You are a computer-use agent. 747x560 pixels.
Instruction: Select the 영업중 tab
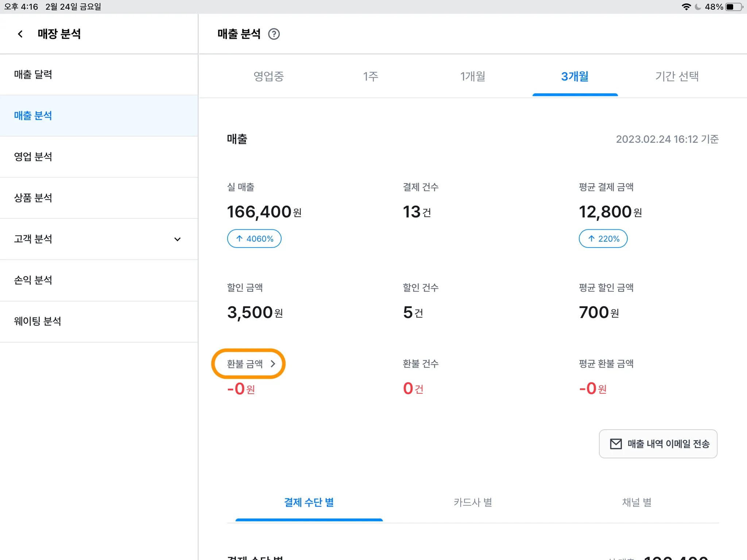268,76
